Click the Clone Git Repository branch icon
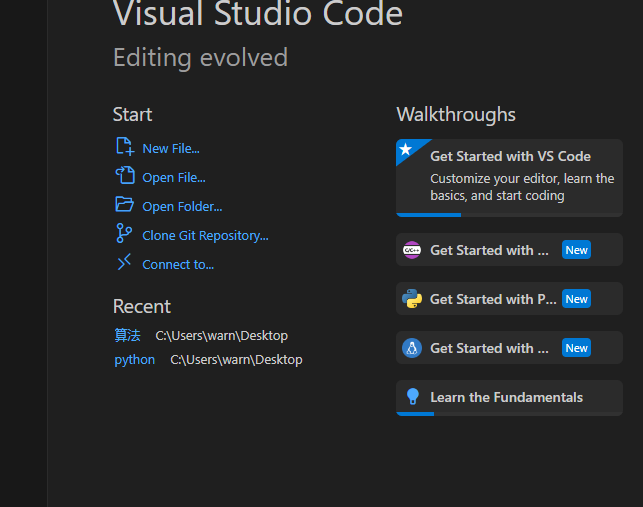This screenshot has width=643, height=507. coord(124,233)
